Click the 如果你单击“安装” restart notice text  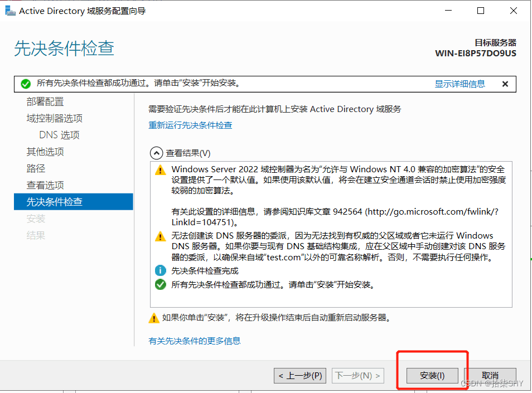coord(277,318)
